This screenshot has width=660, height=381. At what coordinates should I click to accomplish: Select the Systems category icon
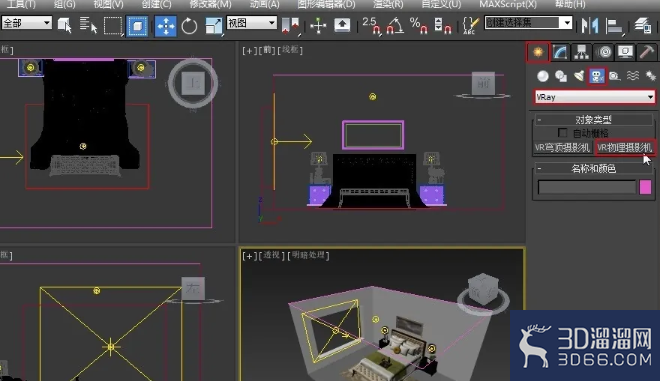point(651,76)
